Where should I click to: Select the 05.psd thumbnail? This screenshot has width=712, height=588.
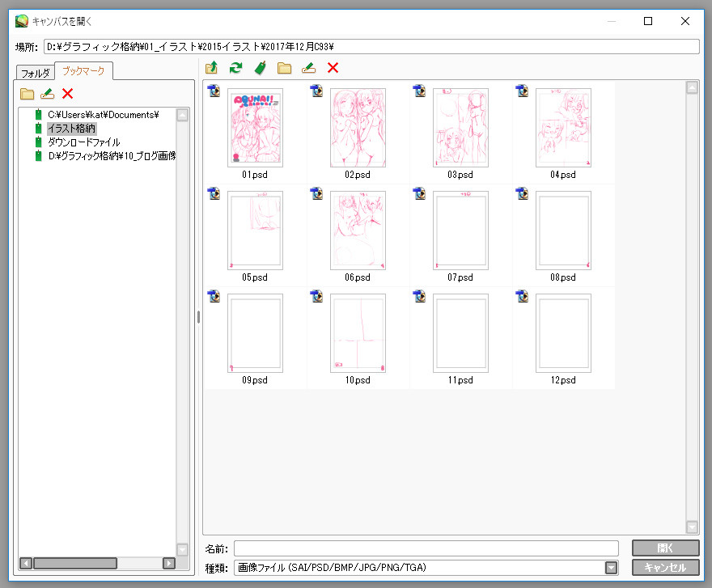click(x=255, y=231)
